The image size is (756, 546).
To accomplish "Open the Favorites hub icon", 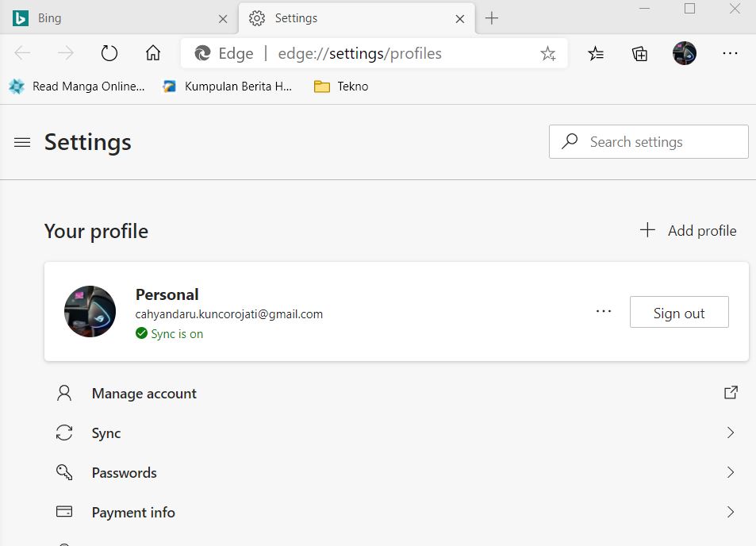I will pos(596,53).
